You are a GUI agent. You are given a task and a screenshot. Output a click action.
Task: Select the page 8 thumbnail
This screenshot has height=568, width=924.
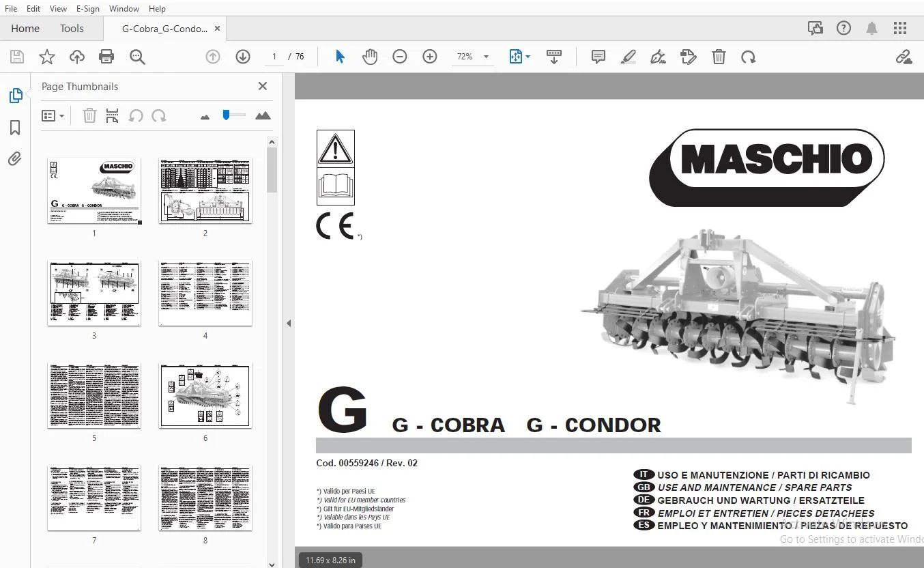205,498
